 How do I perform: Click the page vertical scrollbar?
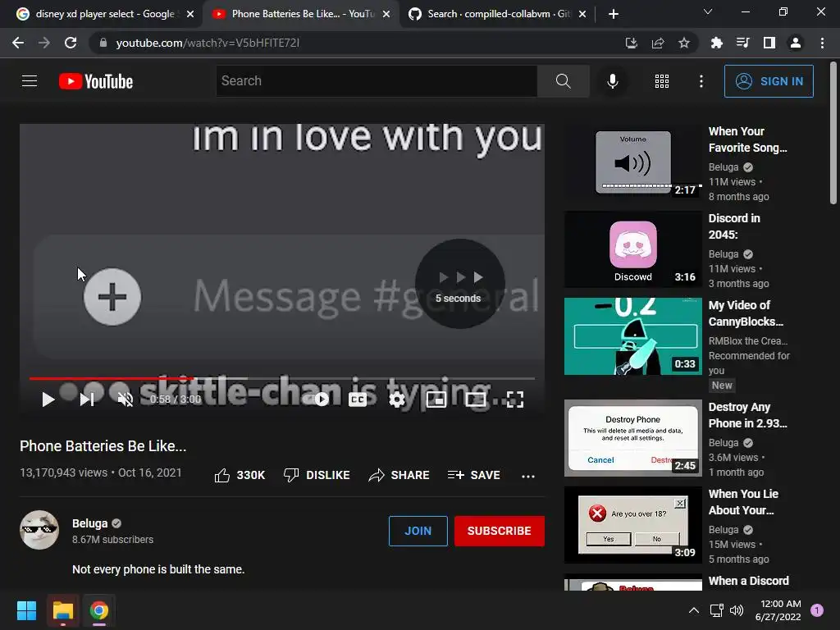[833, 134]
